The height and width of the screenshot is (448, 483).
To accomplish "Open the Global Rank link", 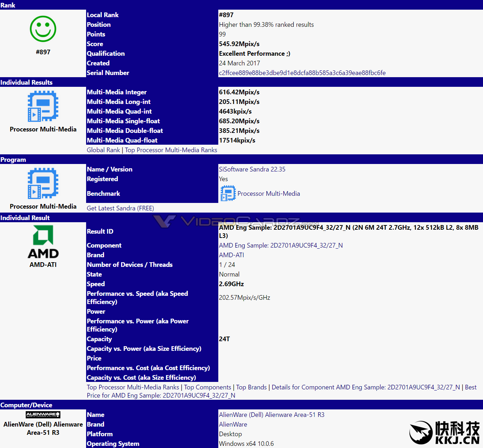I will pos(103,150).
